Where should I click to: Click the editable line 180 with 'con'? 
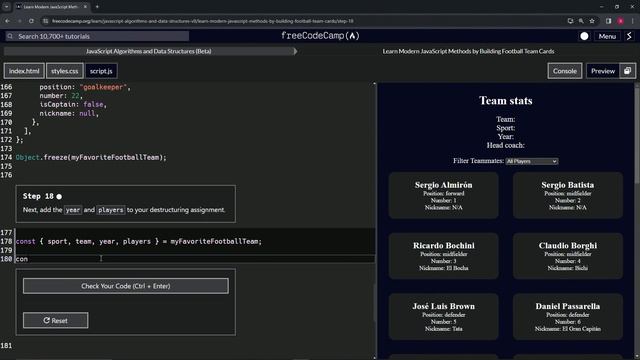(x=195, y=259)
